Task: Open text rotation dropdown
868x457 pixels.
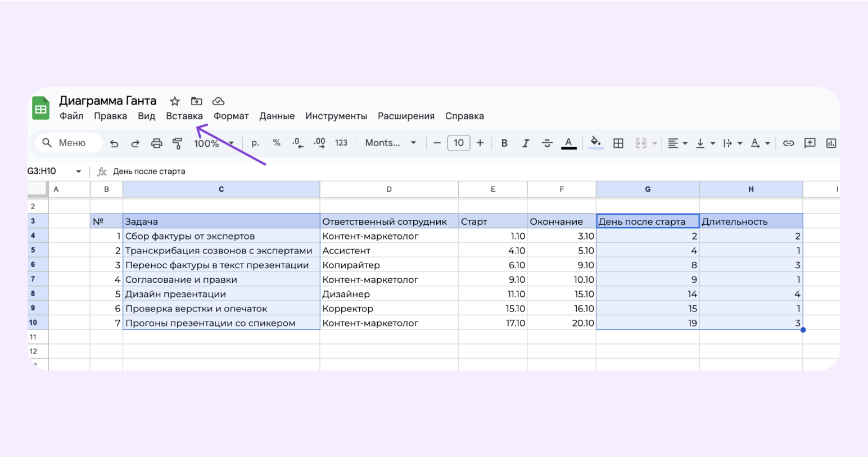Action: [x=760, y=143]
